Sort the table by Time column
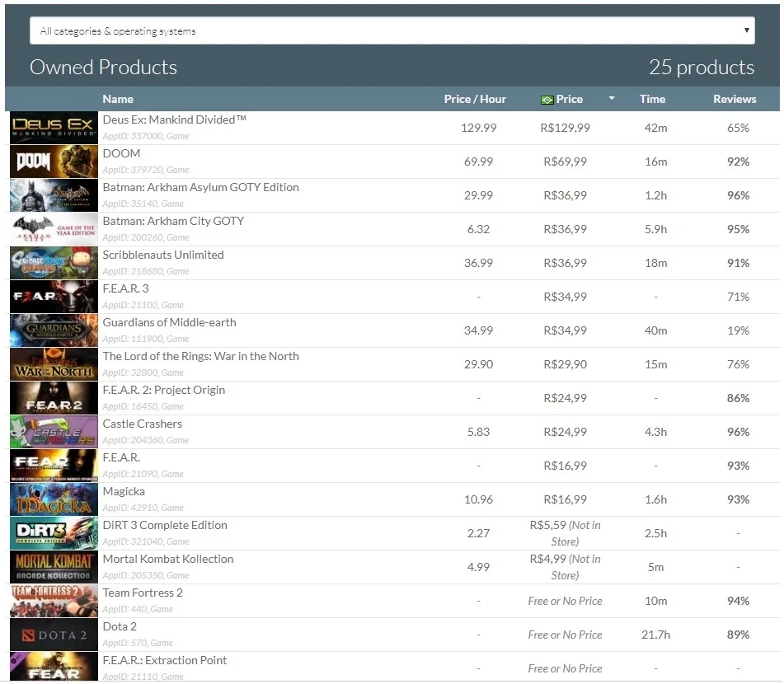Image resolution: width=784 pixels, height=684 pixels. point(652,99)
